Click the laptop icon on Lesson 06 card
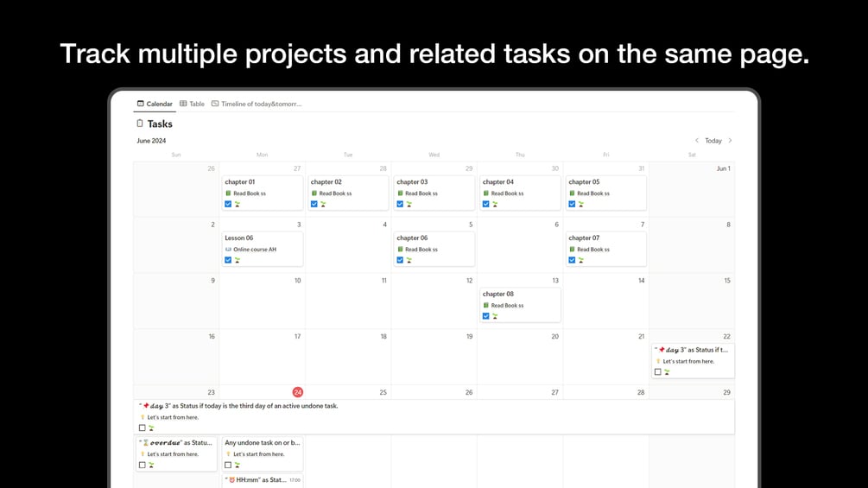The width and height of the screenshot is (868, 488). [228, 250]
